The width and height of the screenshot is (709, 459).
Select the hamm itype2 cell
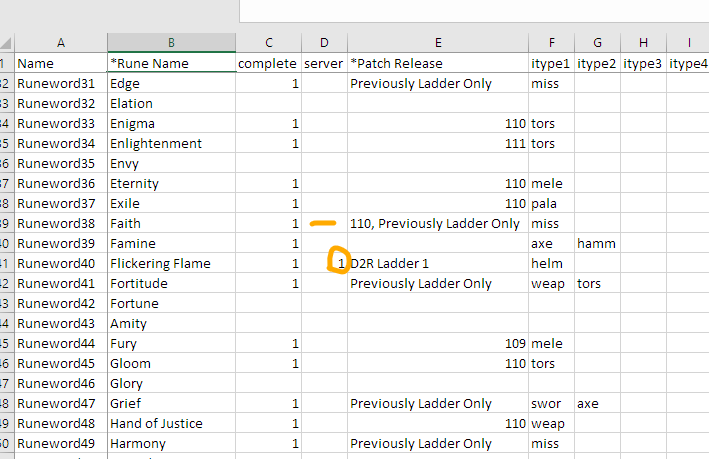(x=597, y=243)
